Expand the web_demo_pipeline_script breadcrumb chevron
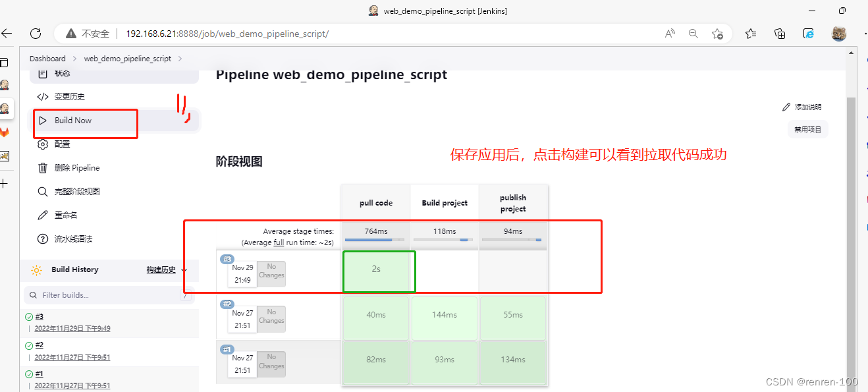 coord(180,59)
